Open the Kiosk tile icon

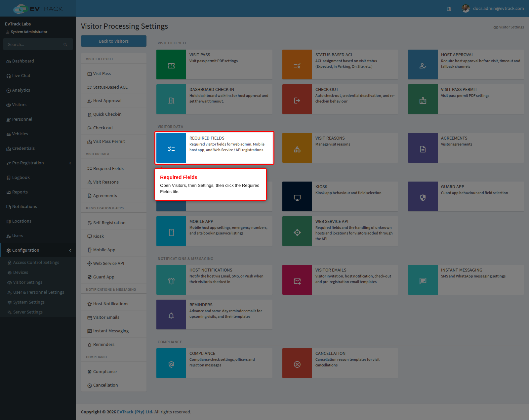click(297, 196)
